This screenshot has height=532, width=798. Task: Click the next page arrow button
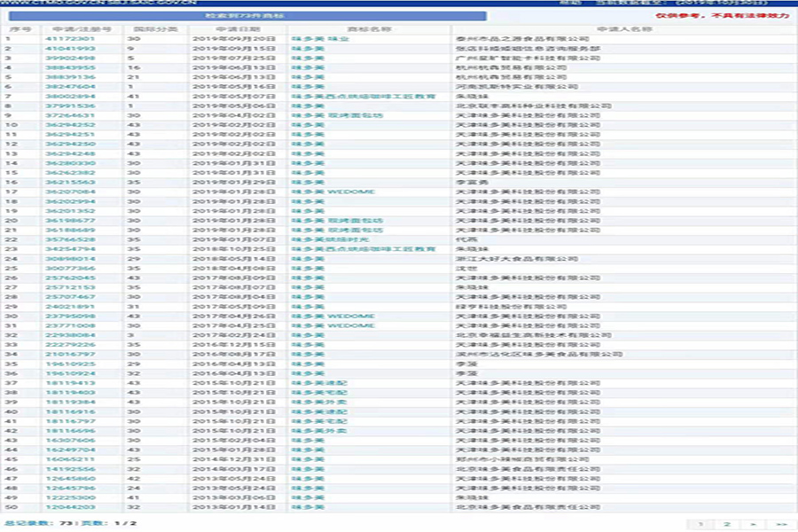(754, 524)
